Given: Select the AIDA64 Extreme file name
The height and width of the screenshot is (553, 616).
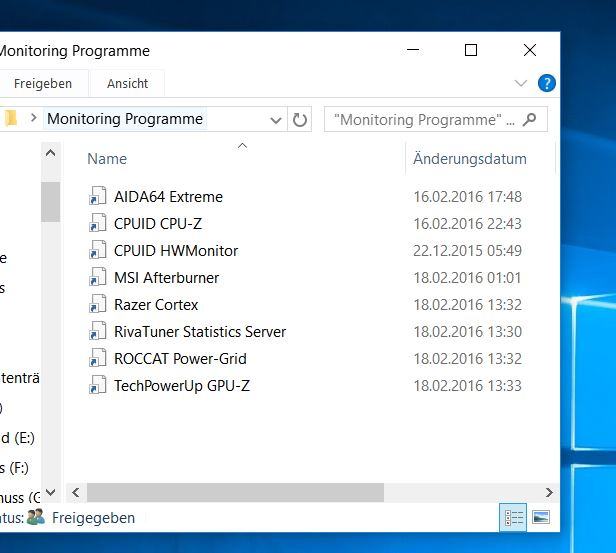Looking at the screenshot, I should (168, 196).
